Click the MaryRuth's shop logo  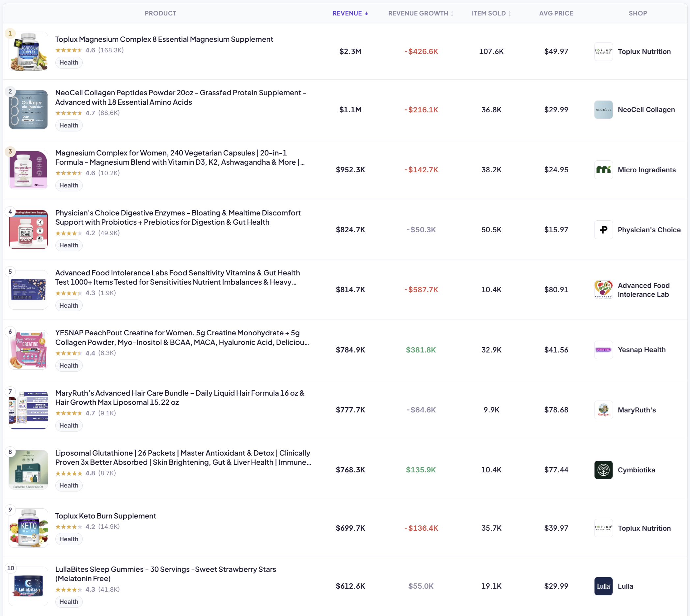click(x=603, y=410)
